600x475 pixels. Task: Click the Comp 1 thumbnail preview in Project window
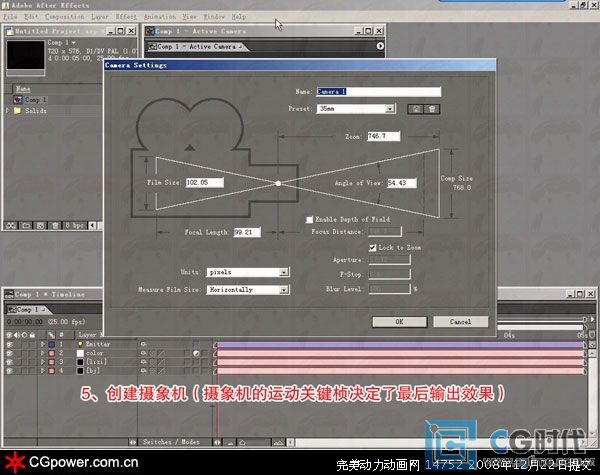(x=25, y=55)
